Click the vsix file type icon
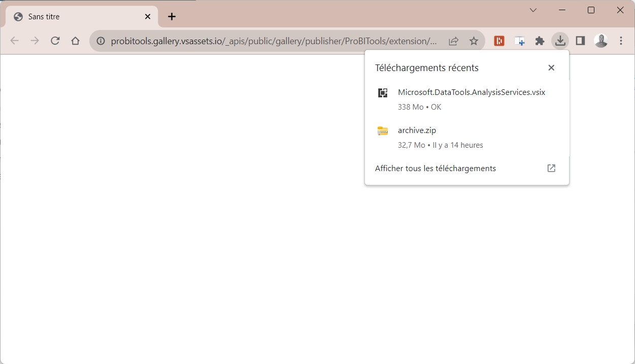This screenshot has width=635, height=364. (x=383, y=93)
